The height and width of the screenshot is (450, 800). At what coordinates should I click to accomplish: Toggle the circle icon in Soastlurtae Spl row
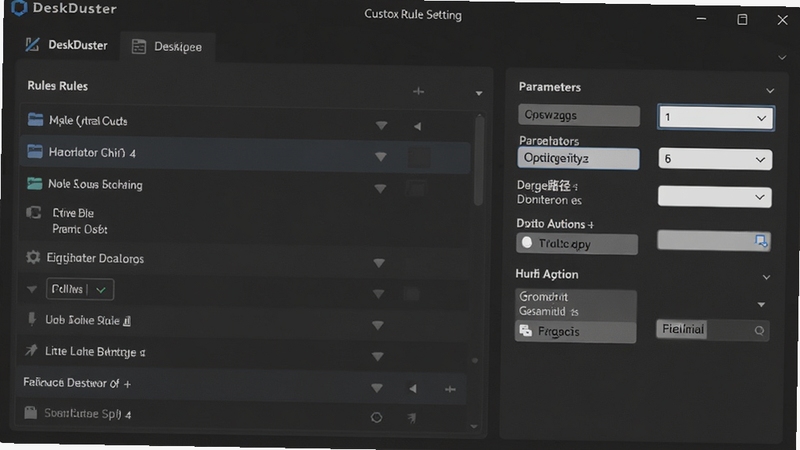coord(376,418)
